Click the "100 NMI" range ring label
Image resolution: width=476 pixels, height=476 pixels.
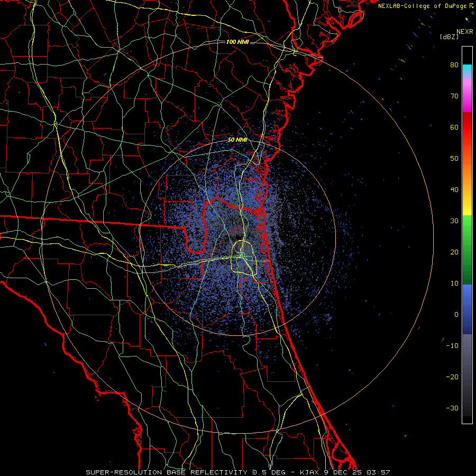tap(237, 42)
